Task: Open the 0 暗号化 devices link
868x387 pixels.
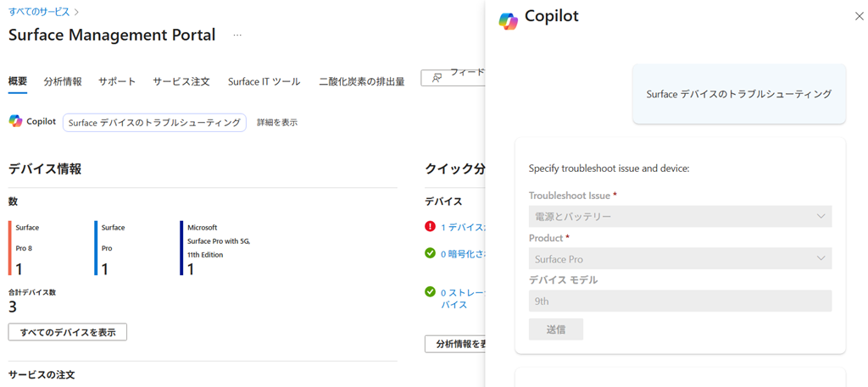Action: pyautogui.click(x=463, y=253)
